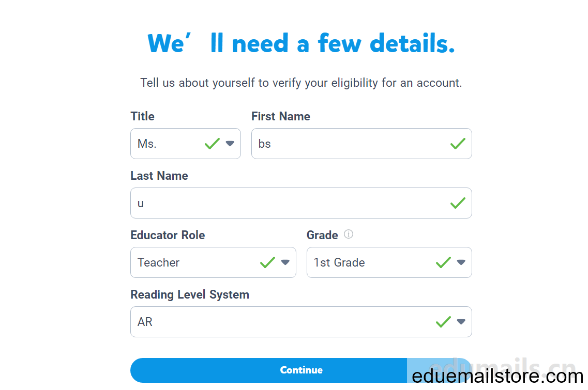Viewport: 588px width, 390px height.
Task: Click green checkmark in Educator Role field
Action: (267, 262)
